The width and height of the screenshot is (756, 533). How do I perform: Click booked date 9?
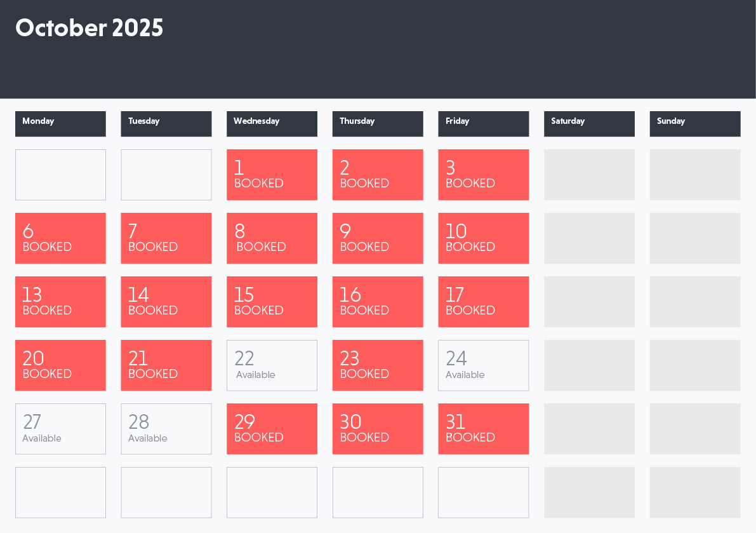coord(378,238)
